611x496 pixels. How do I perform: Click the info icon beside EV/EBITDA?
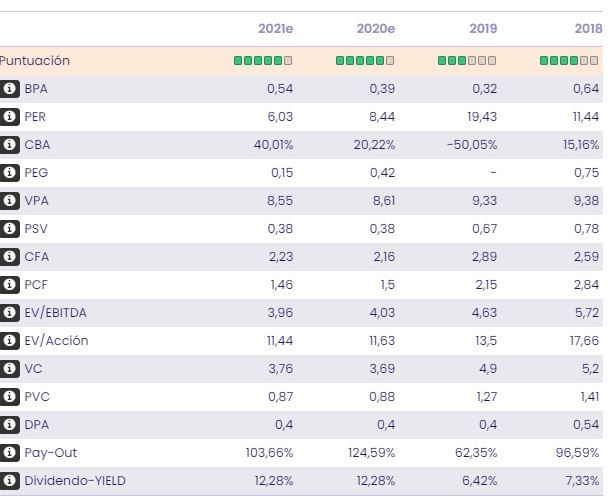[x=10, y=313]
